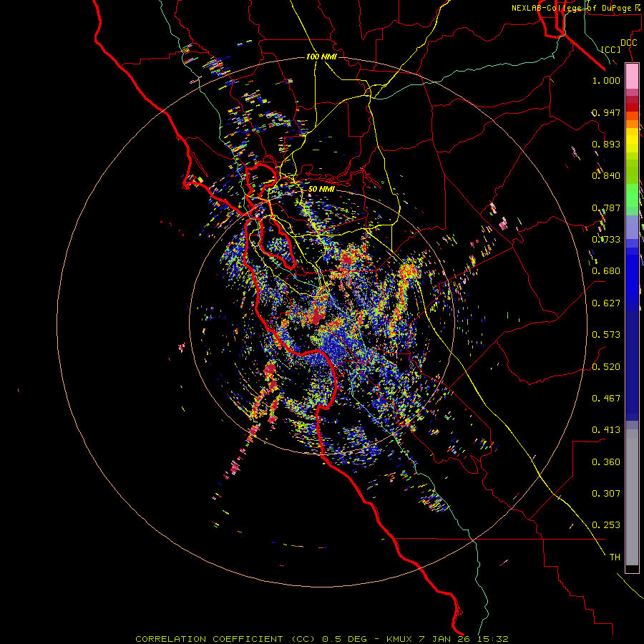Click the 0.680 scale value
Viewport: 644px width, 644px height.
(x=606, y=271)
